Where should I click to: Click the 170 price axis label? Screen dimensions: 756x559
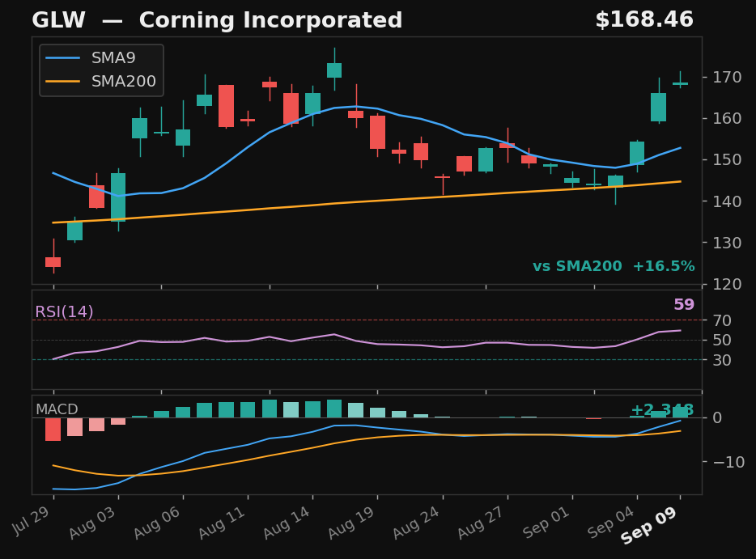click(x=727, y=77)
